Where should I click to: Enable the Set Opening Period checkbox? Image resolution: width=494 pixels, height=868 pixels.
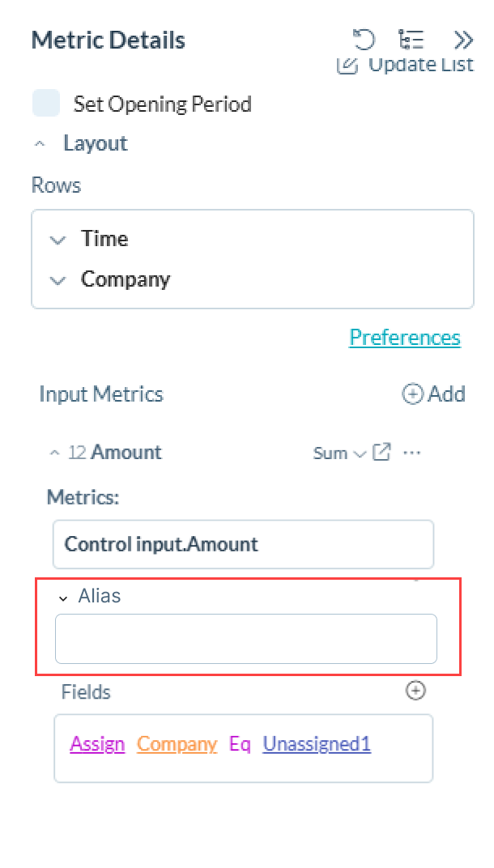tap(46, 104)
